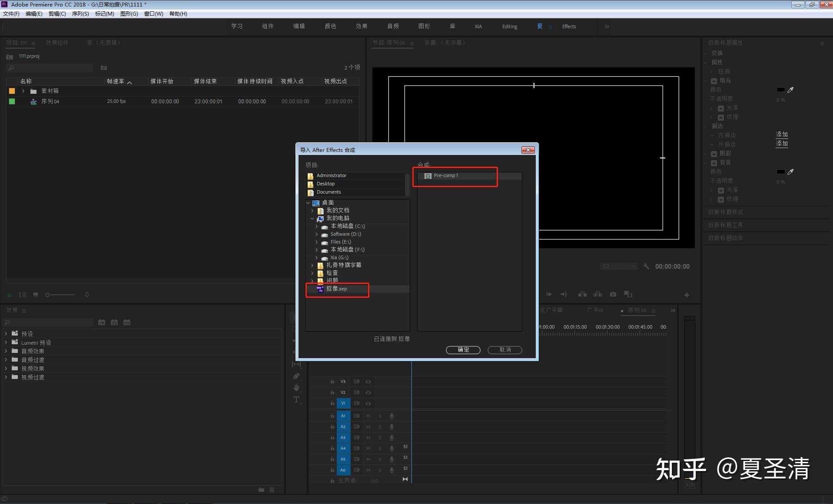Select 抠像.aep project file in import dialog
833x504 pixels.
(x=357, y=289)
